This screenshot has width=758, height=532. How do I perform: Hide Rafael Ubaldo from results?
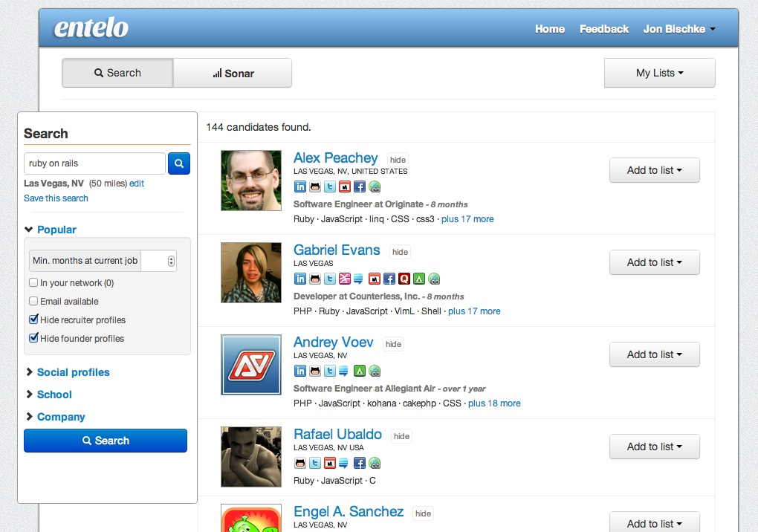pos(402,436)
